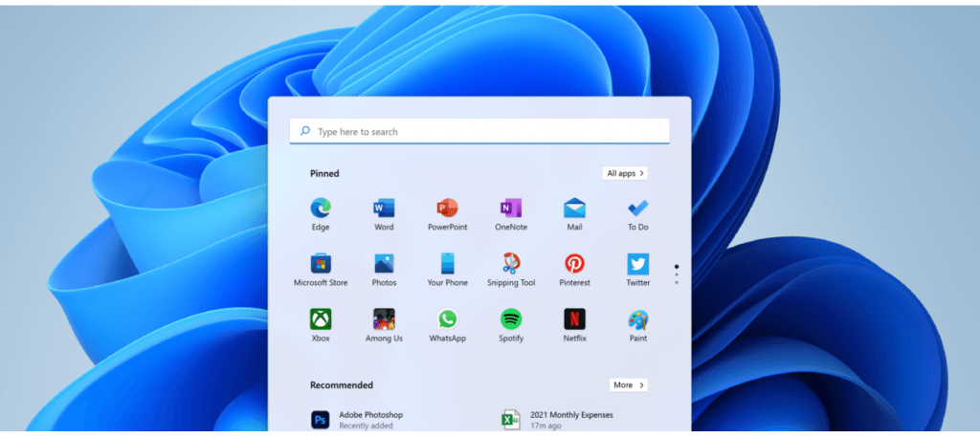Click the "Type here to search" field
Image resolution: width=980 pixels, height=438 pixels.
479,131
